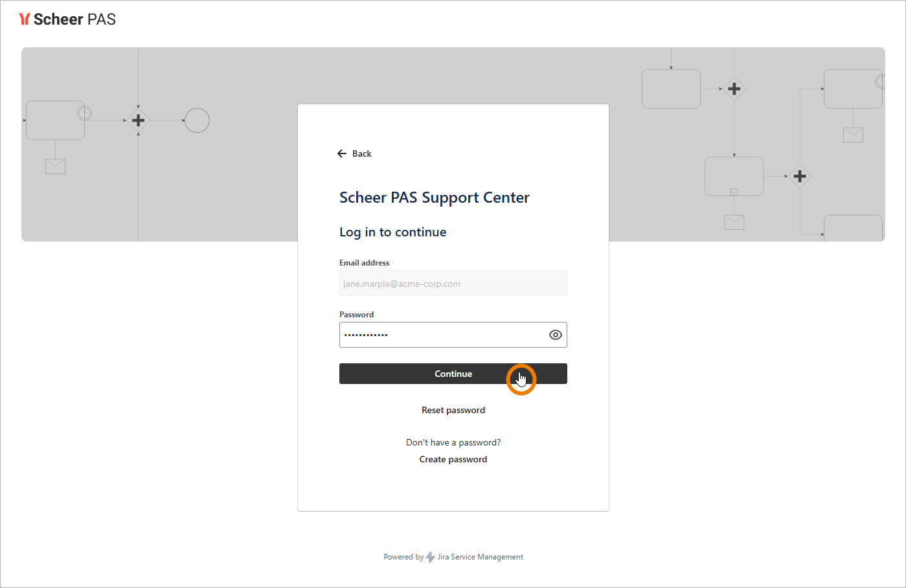Viewport: 906px width, 588px height.
Task: Click the 'Log in to continue' text
Action: click(393, 232)
